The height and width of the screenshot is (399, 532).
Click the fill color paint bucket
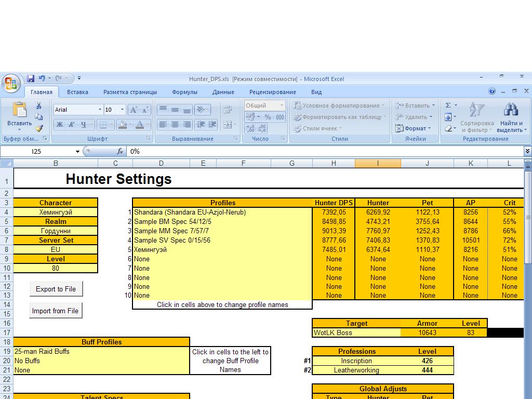(122, 125)
